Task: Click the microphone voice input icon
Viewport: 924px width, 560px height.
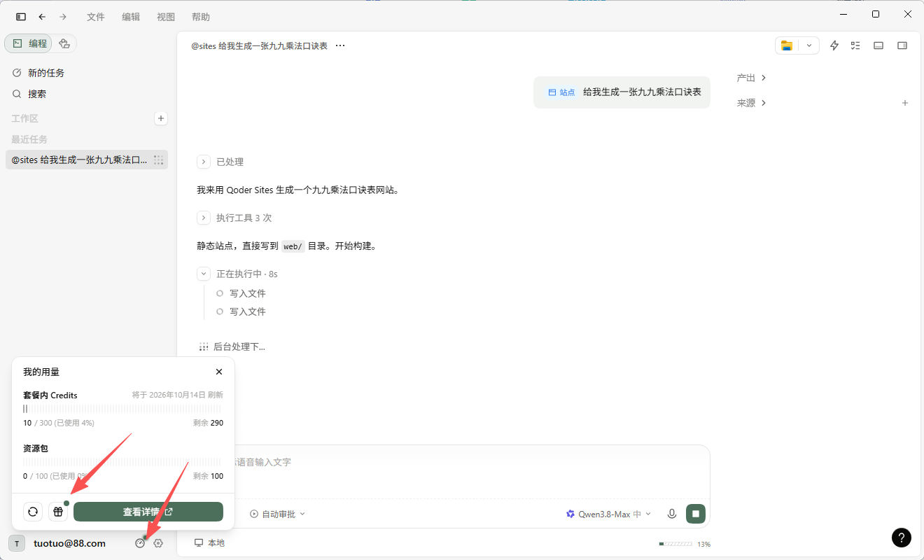Action: [672, 514]
